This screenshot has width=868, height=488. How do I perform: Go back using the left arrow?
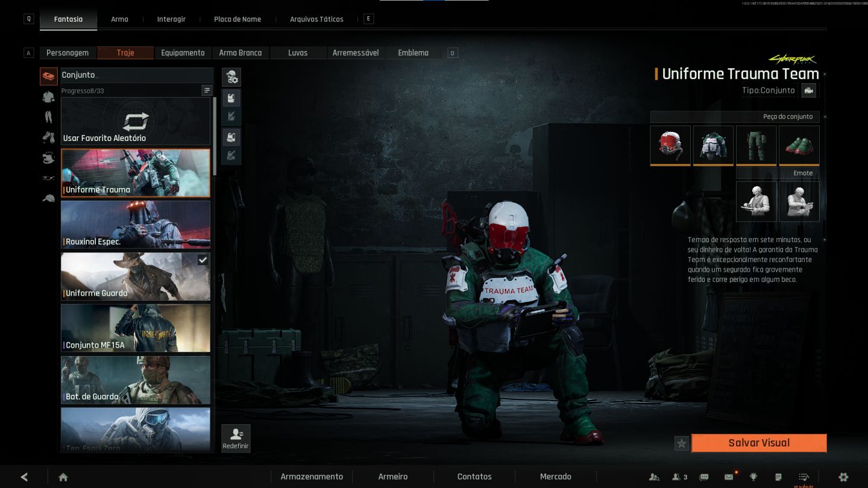(24, 477)
